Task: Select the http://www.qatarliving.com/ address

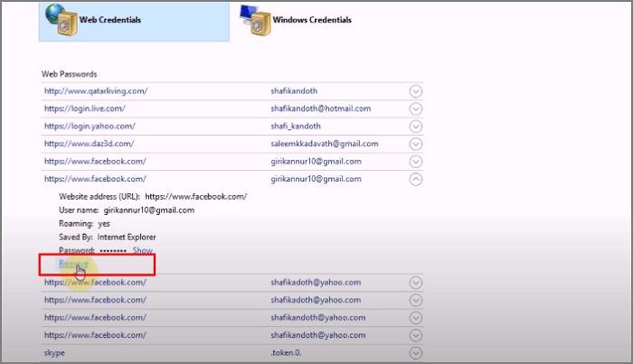Action: tap(94, 91)
